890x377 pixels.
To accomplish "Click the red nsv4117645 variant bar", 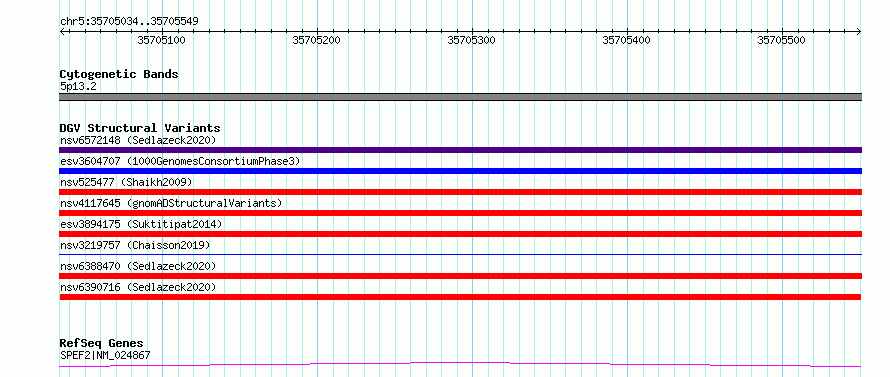I will coord(460,213).
